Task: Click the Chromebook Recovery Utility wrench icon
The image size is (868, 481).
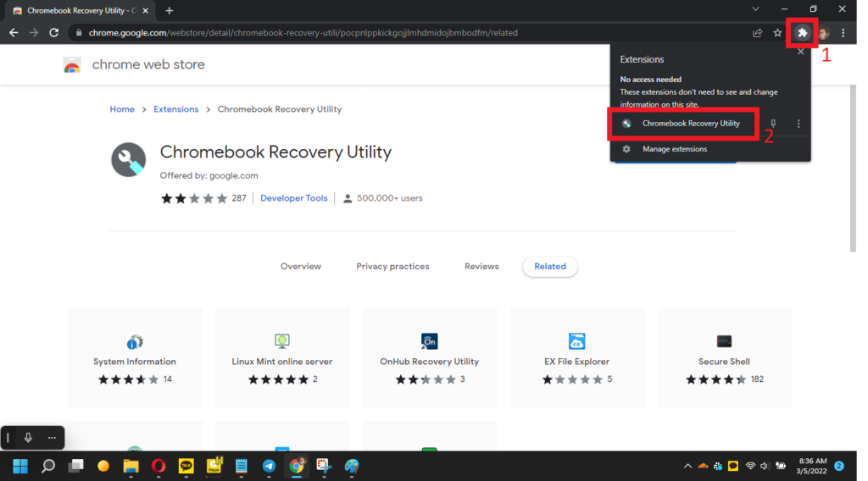Action: point(129,160)
